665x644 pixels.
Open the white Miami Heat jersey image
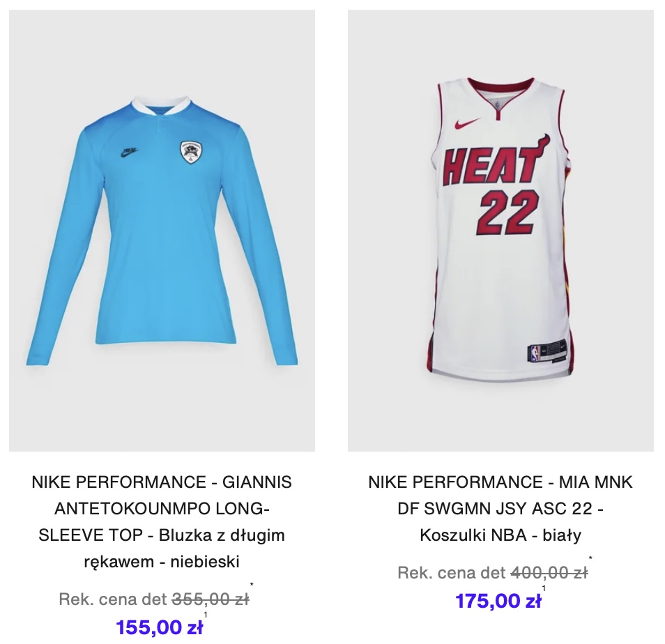pyautogui.click(x=500, y=231)
